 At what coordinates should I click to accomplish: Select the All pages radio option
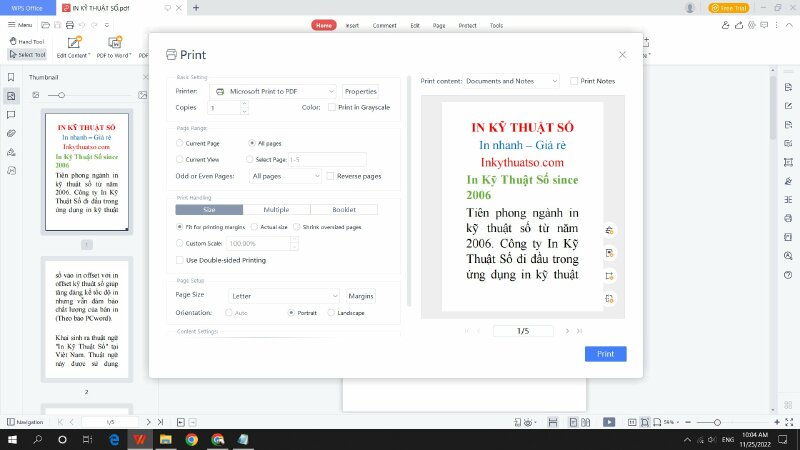[252, 143]
